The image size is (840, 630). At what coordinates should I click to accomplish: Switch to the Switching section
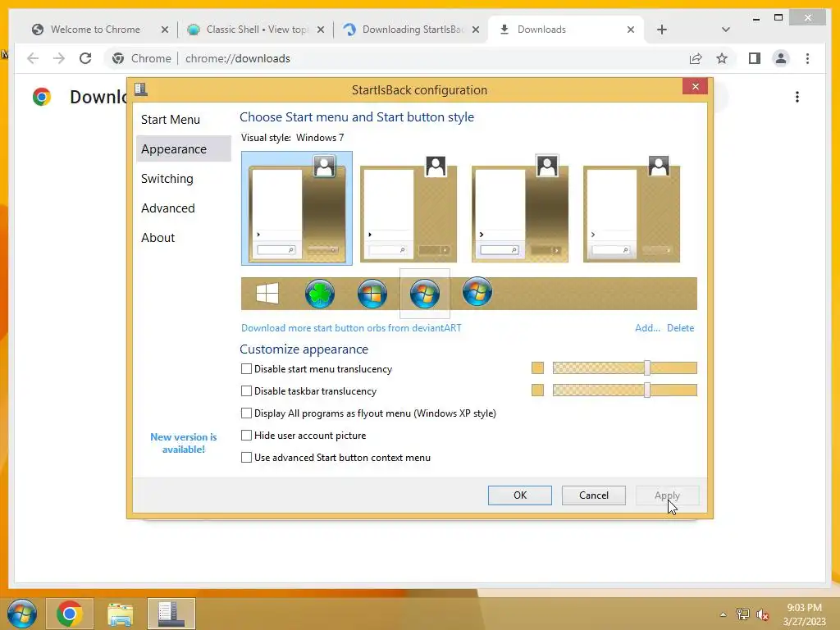pyautogui.click(x=183, y=178)
